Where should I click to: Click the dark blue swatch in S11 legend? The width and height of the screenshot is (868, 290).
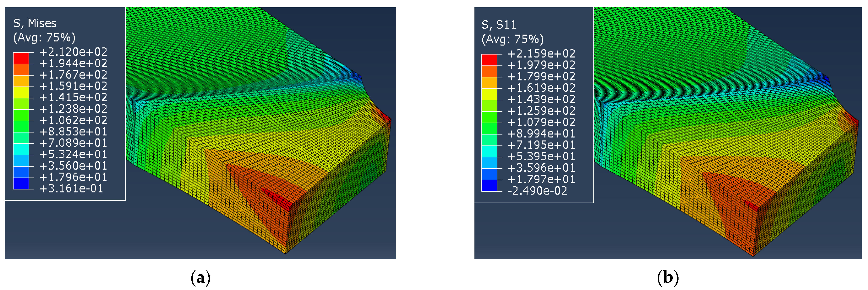click(x=489, y=185)
